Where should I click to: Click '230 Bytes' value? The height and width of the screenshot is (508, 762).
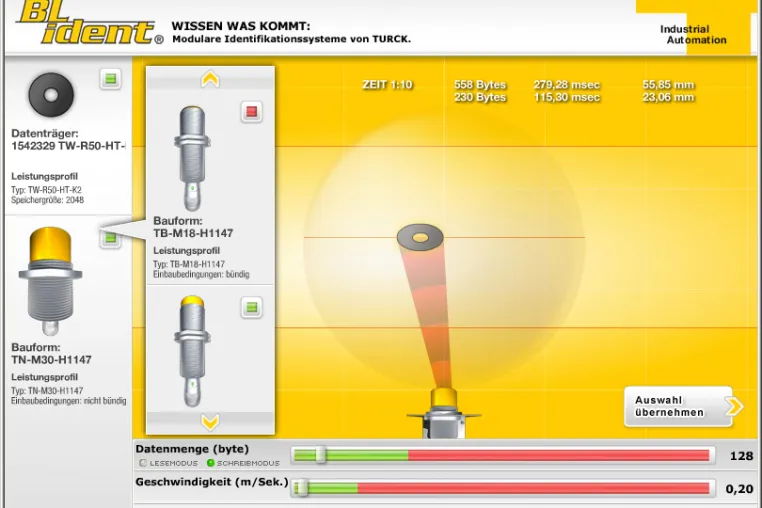[480, 97]
